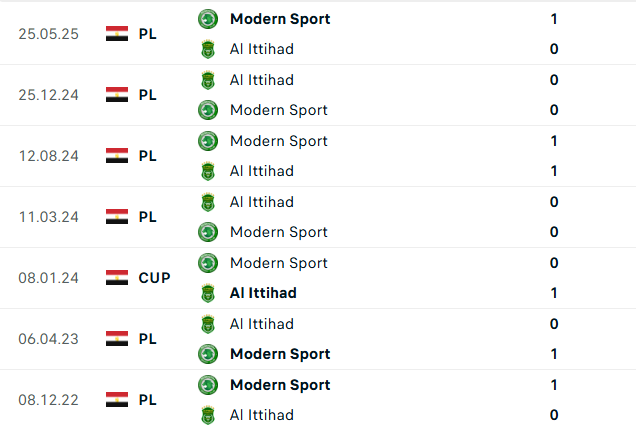Screen dimensions: 636x430
Task: Click date 06.04.23 match row
Action: 48,339
